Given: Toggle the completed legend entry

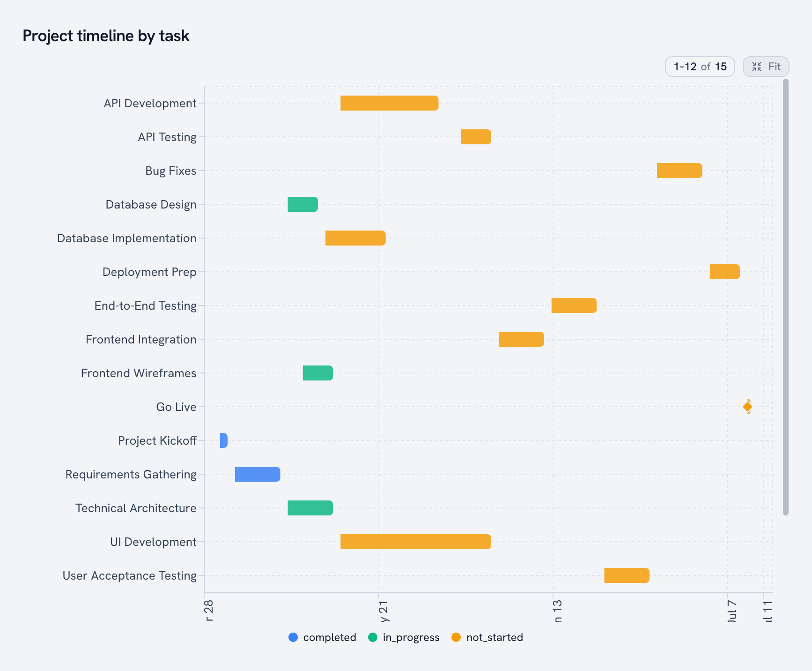Looking at the screenshot, I should (x=322, y=637).
